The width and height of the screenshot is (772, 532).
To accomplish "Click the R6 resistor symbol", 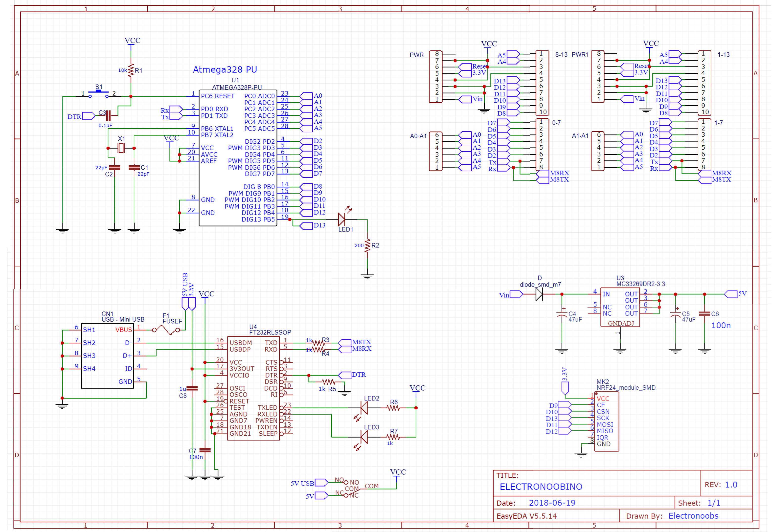I will click(x=393, y=408).
